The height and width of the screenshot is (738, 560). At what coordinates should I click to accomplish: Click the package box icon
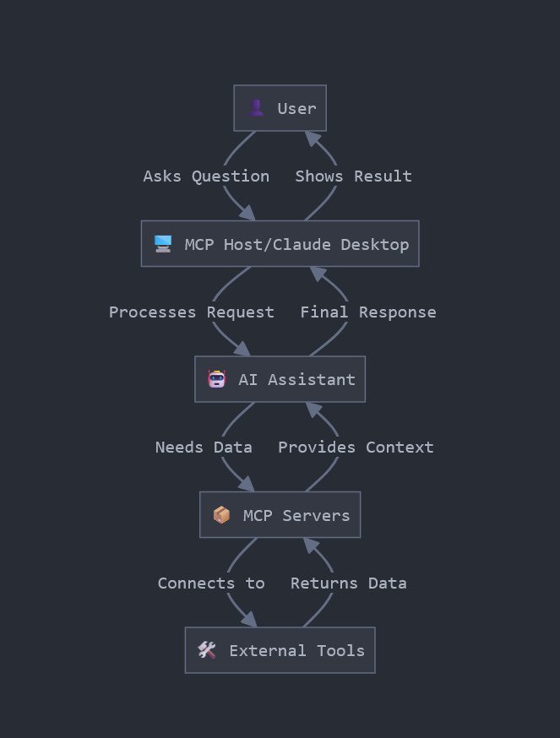coord(221,515)
